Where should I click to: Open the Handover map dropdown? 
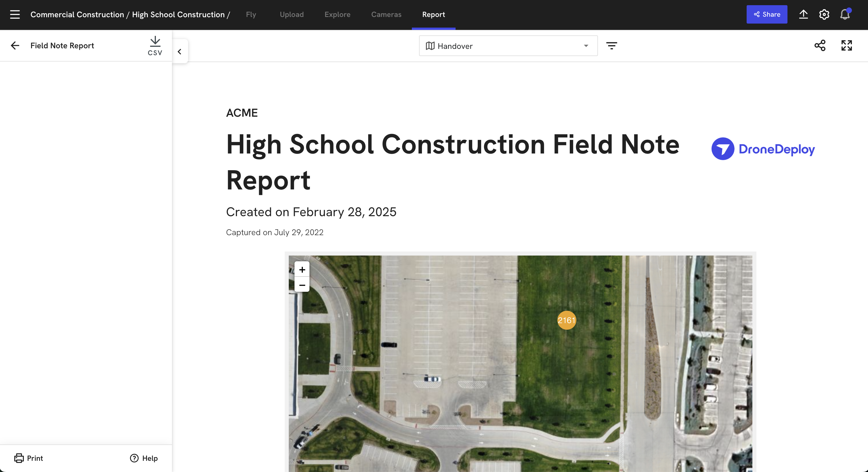pos(508,46)
